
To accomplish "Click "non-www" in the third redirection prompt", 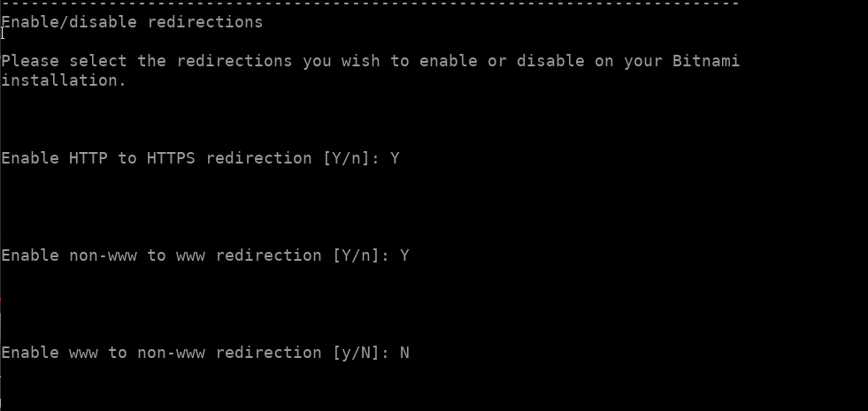I will pyautogui.click(x=171, y=353).
